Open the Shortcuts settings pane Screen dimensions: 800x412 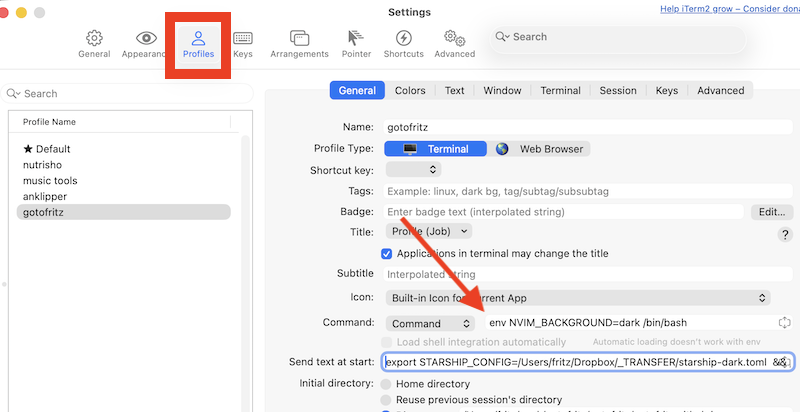(x=404, y=44)
